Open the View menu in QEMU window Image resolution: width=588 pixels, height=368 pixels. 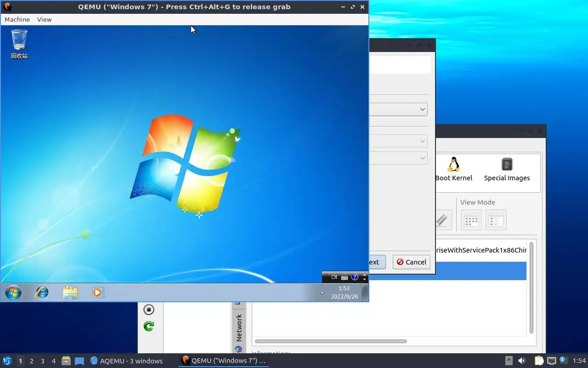point(44,19)
